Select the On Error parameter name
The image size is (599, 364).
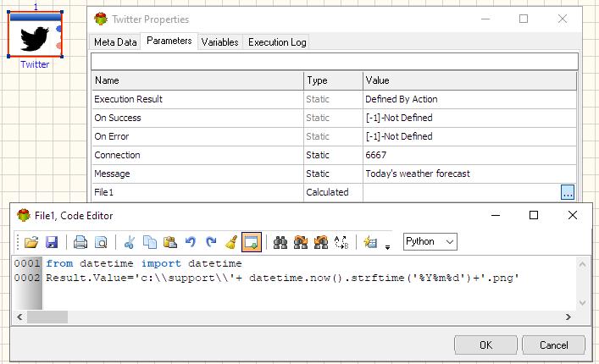click(112, 136)
